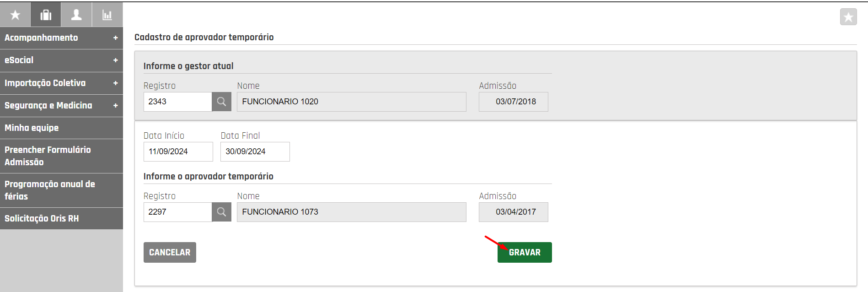Image resolution: width=868 pixels, height=292 pixels.
Task: Click the green GRAVAR button
Action: pos(524,253)
